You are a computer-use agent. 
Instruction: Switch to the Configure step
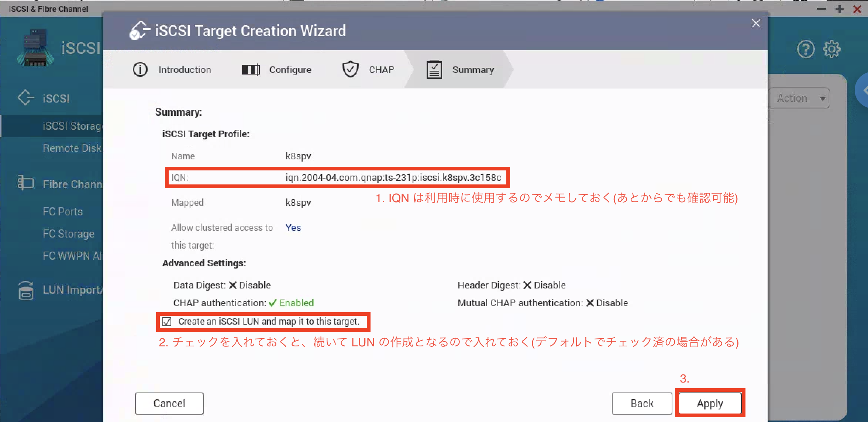pyautogui.click(x=290, y=70)
